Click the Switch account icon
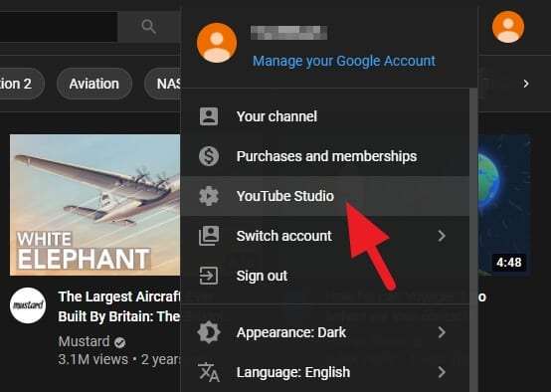 [209, 236]
